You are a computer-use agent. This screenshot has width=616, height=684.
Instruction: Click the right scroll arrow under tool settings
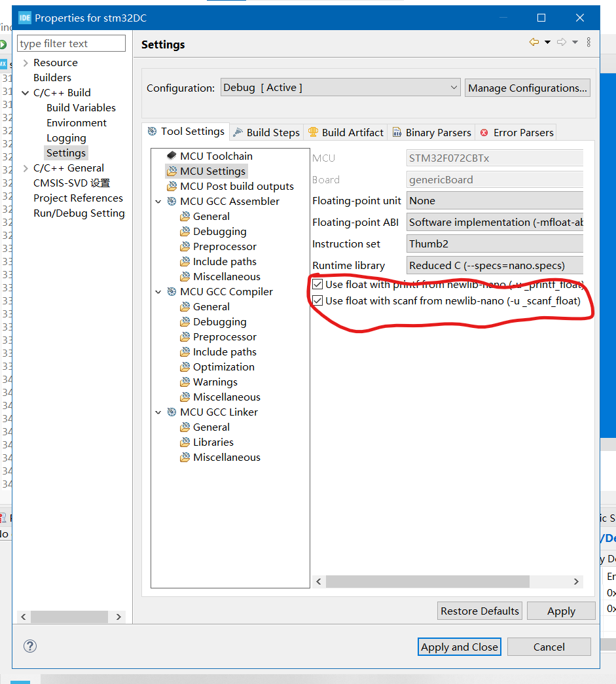(x=576, y=581)
